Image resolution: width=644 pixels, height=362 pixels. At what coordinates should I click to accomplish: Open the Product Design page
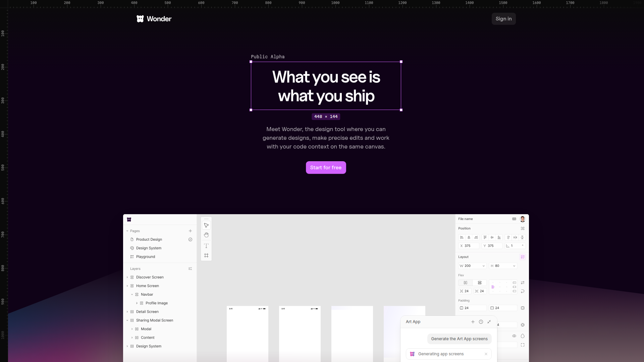pos(149,239)
